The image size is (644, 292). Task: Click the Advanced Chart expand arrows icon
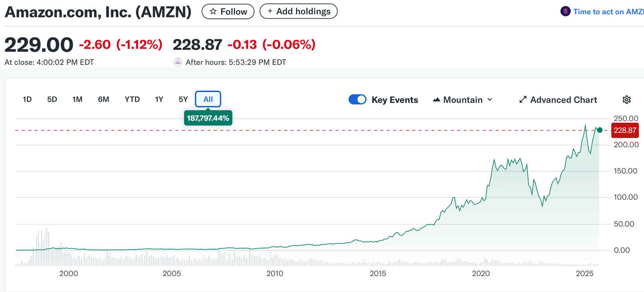[522, 100]
